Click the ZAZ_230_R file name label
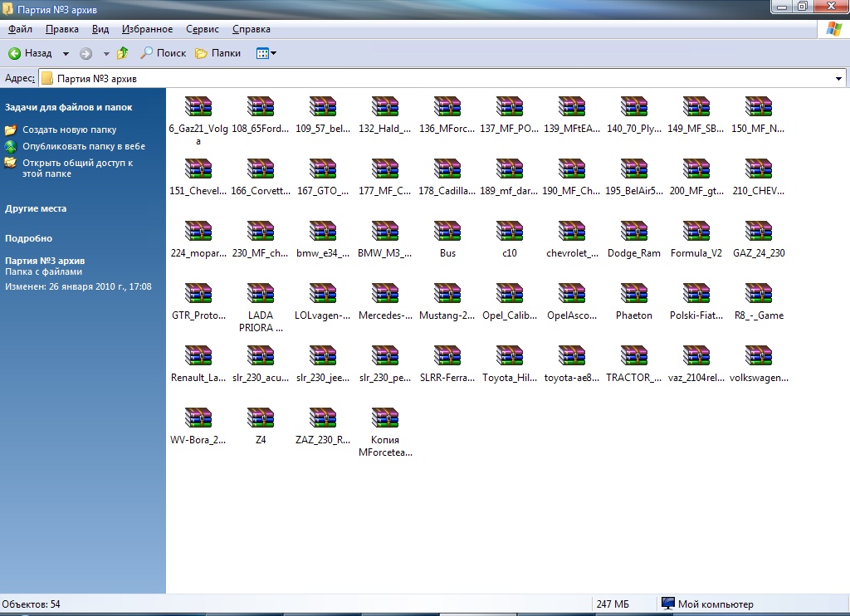The height and width of the screenshot is (616, 850). (x=323, y=440)
